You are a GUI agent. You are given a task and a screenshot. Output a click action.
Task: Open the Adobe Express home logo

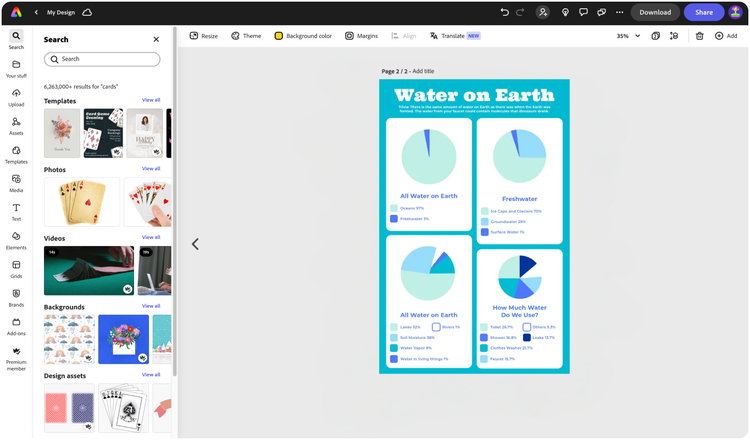[16, 12]
